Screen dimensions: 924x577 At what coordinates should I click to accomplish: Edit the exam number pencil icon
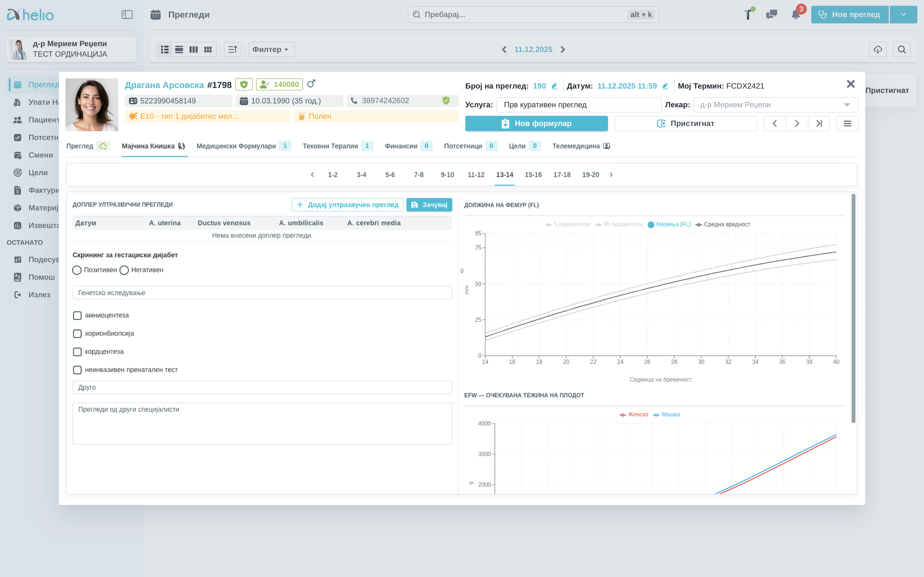[554, 86]
